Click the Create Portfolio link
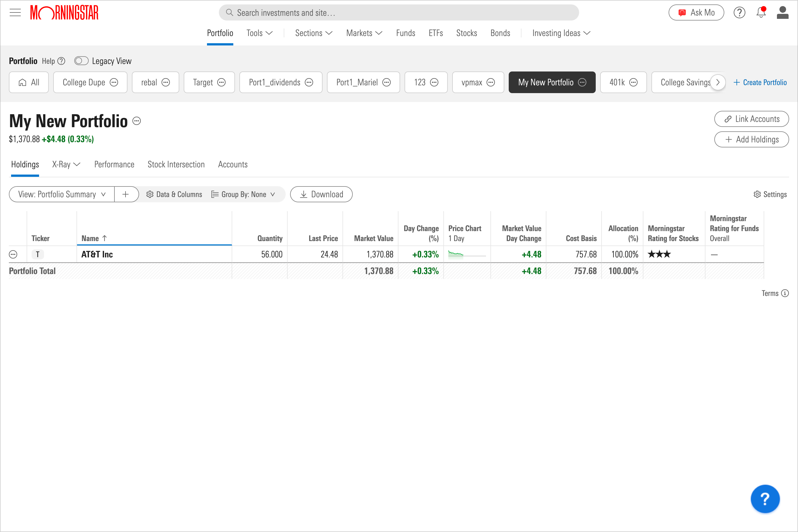This screenshot has height=532, width=798. click(760, 83)
